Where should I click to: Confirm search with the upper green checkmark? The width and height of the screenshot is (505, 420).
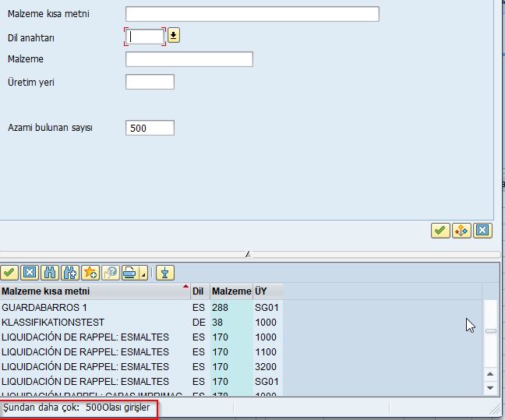point(440,231)
